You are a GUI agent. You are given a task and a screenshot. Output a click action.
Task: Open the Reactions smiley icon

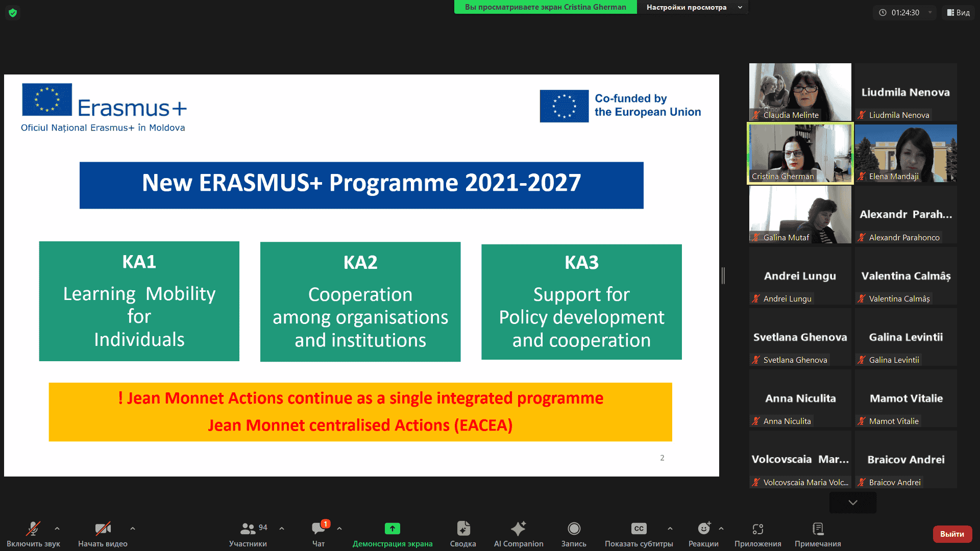703,529
